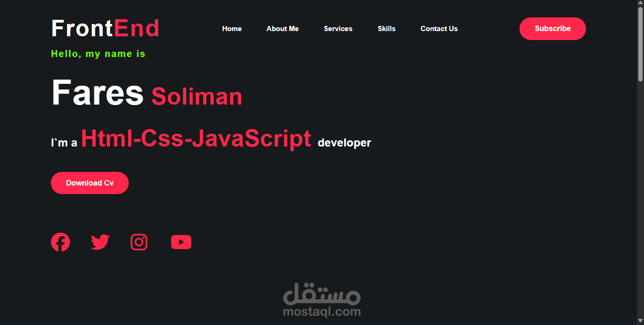This screenshot has width=644, height=325.
Task: Select the Services nav item
Action: [x=338, y=29]
